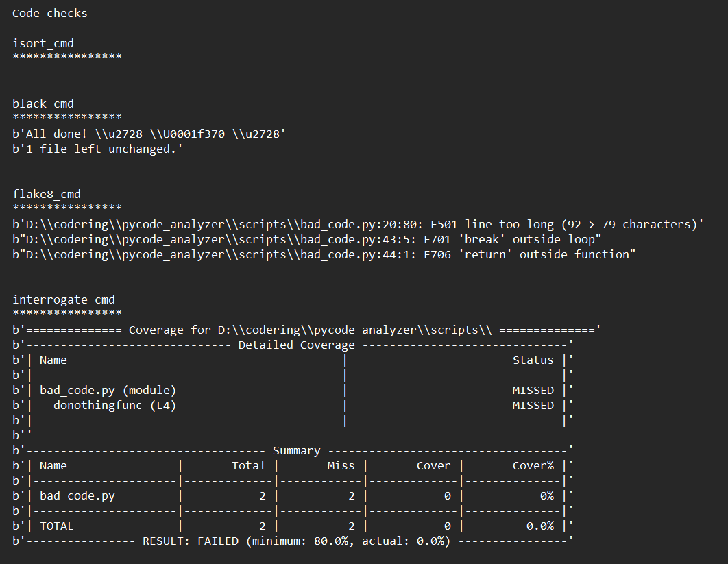Click the Cover% column header
The width and height of the screenshot is (728, 564).
[533, 465]
